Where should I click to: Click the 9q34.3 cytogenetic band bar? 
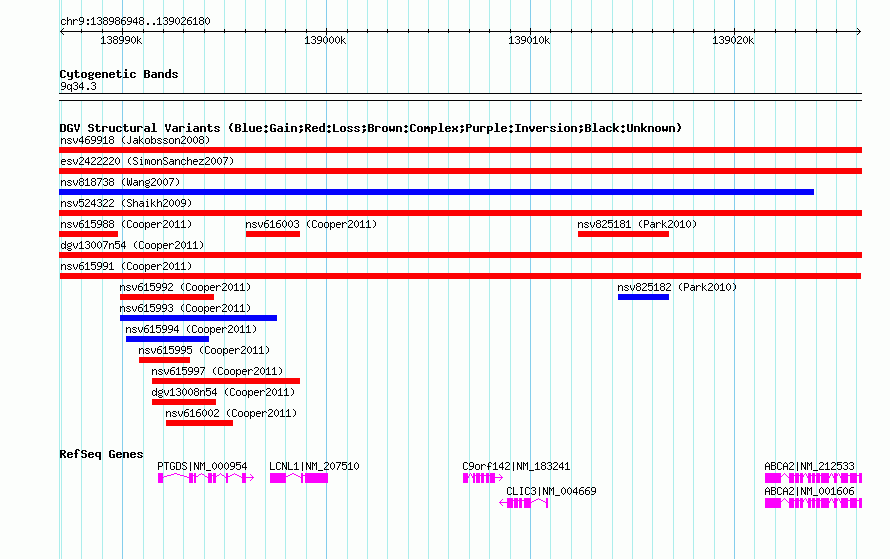460,97
